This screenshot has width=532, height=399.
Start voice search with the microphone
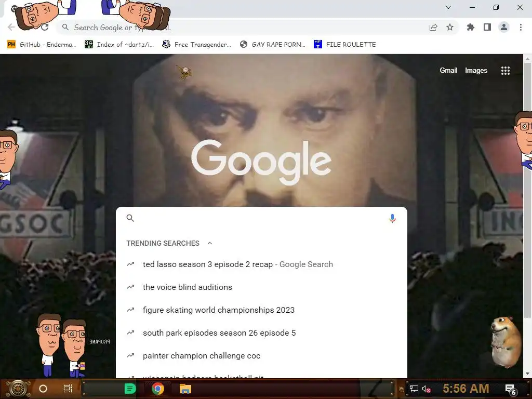point(393,218)
